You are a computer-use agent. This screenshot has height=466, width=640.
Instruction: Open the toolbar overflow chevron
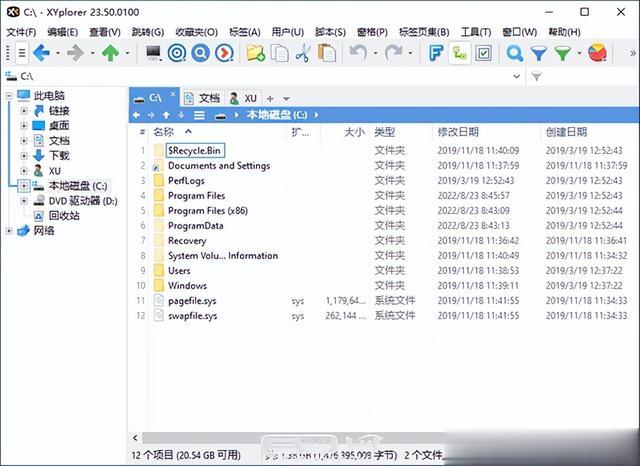coord(633,53)
